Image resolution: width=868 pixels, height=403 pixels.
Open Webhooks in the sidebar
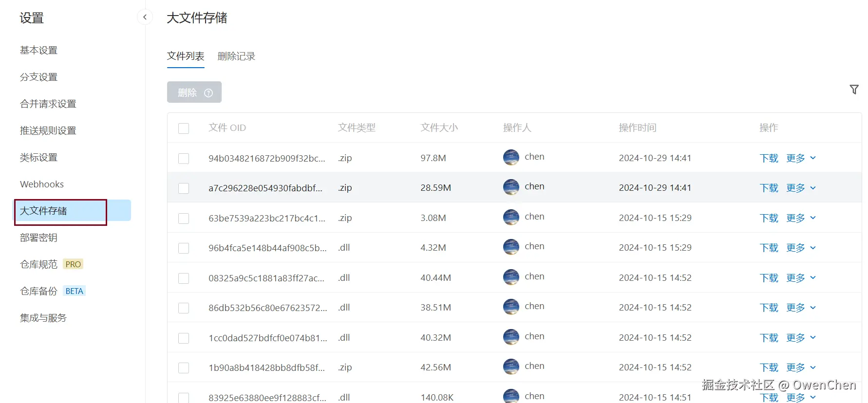pos(42,184)
